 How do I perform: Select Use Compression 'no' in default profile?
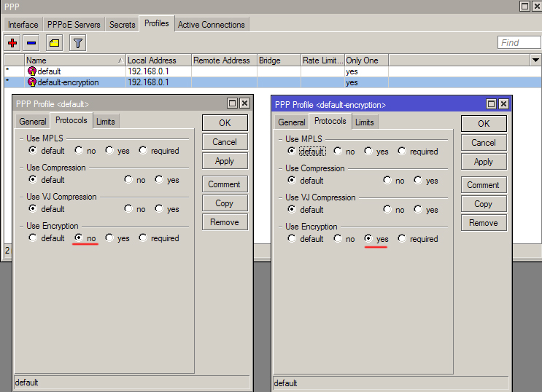(128, 180)
